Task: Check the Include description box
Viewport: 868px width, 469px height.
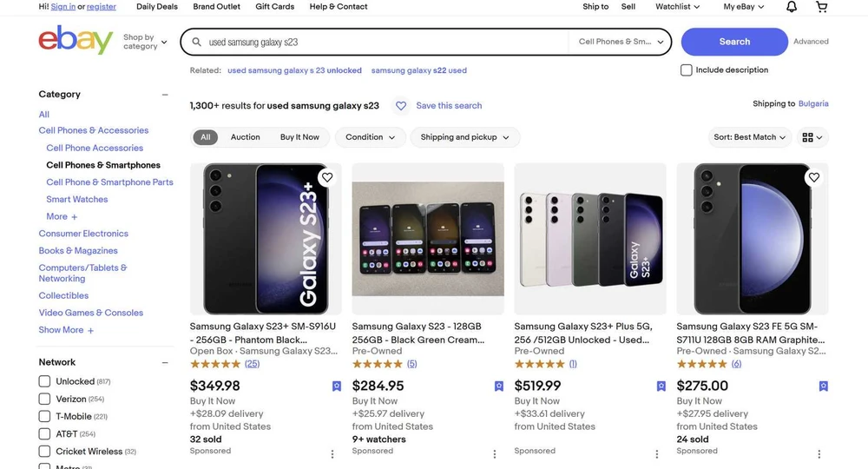Action: (x=687, y=70)
